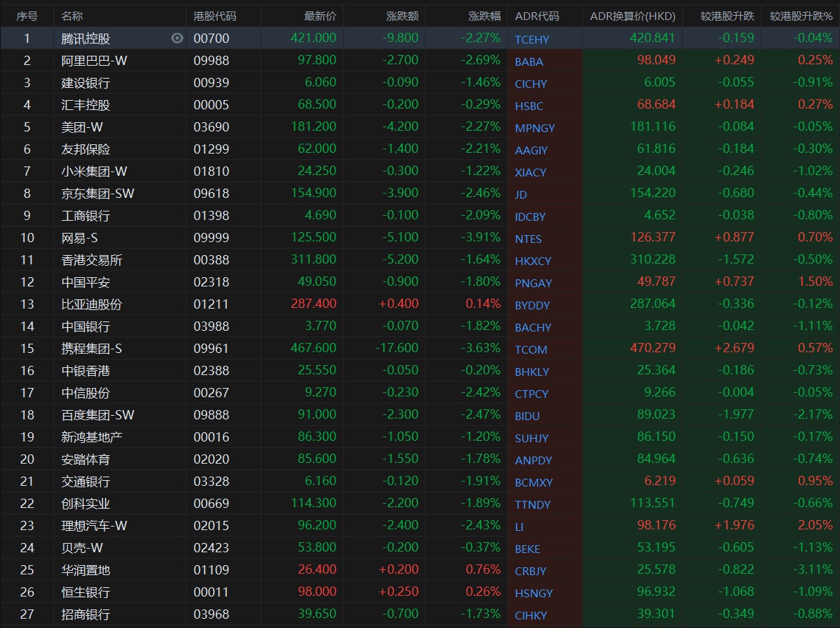Screen dimensions: 840x628
Task: Open the BIDU ADR code link
Action: click(527, 416)
